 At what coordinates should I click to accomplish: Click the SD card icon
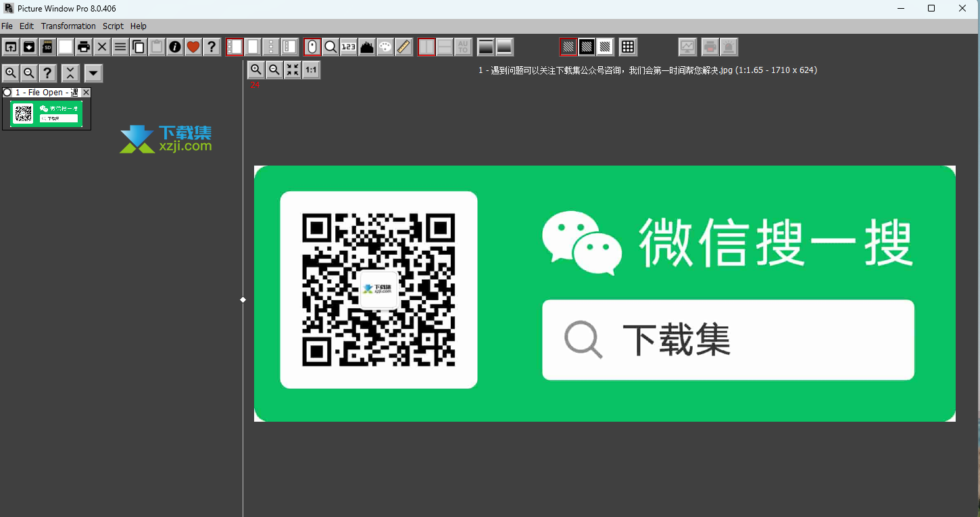pyautogui.click(x=47, y=47)
